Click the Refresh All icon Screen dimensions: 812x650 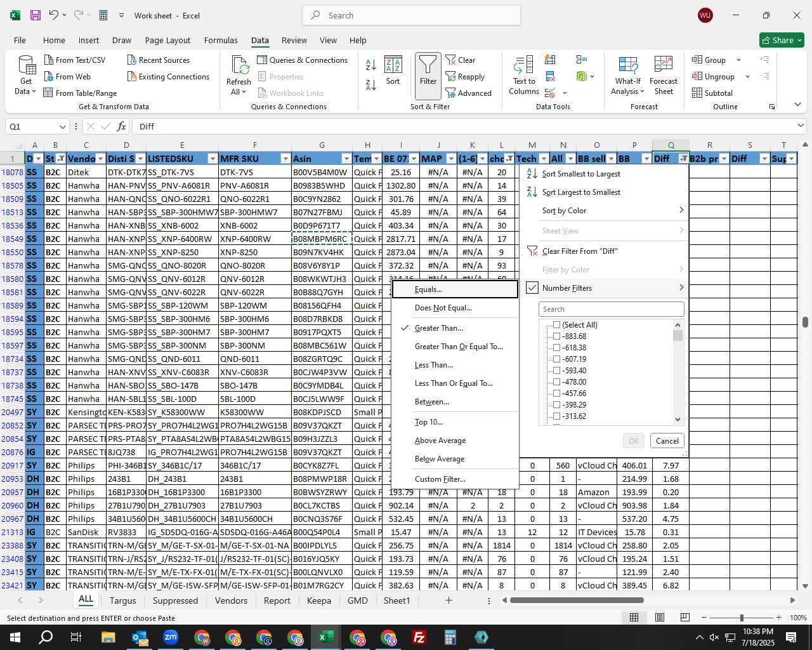pyautogui.click(x=239, y=75)
